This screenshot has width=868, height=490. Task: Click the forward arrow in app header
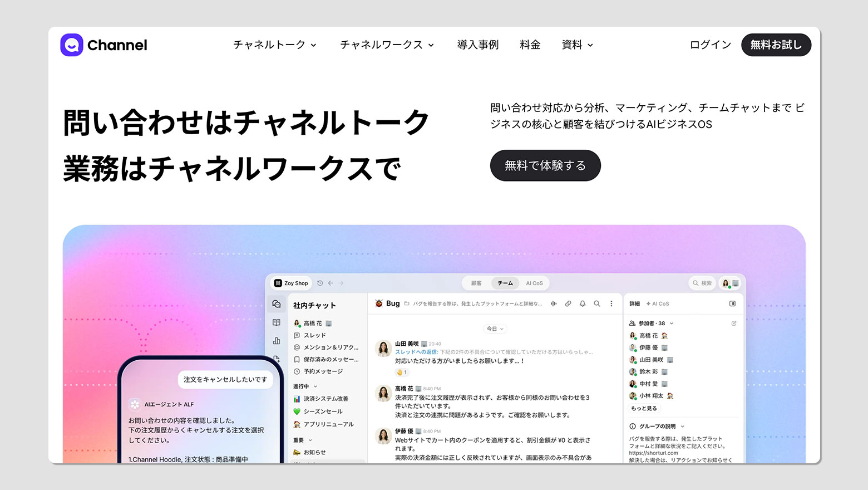point(341,283)
